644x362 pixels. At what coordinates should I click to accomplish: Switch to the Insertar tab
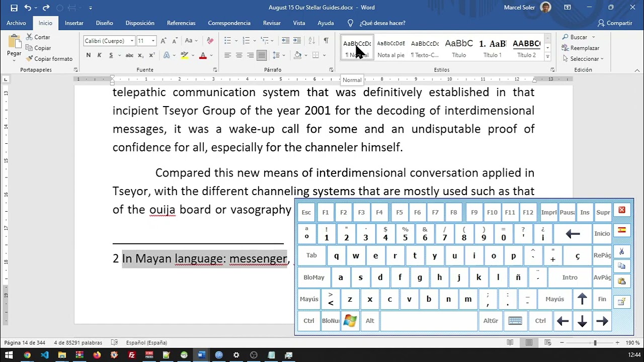[74, 23]
